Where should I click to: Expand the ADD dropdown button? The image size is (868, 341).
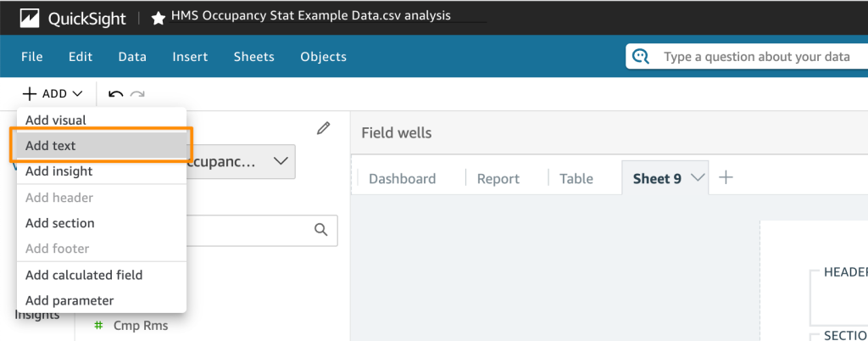coord(53,93)
